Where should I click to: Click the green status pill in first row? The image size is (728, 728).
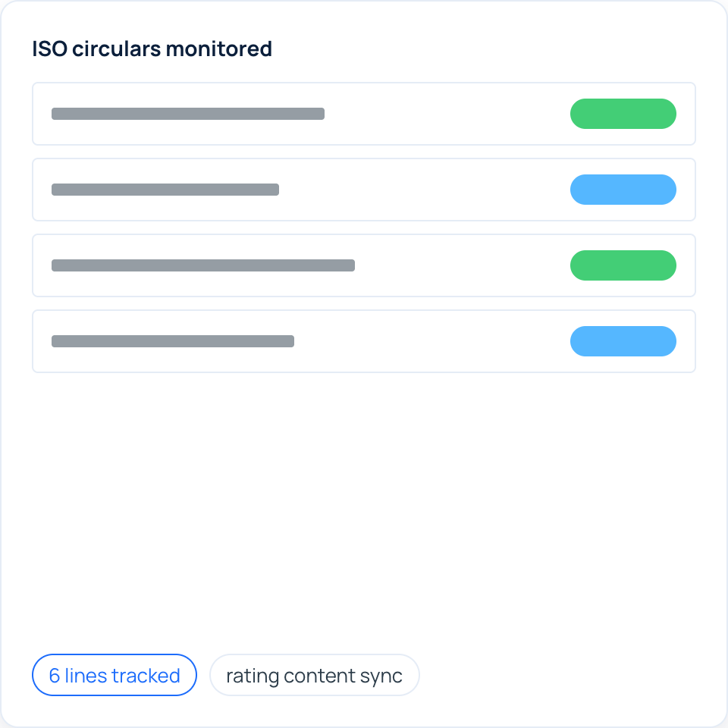(x=623, y=114)
